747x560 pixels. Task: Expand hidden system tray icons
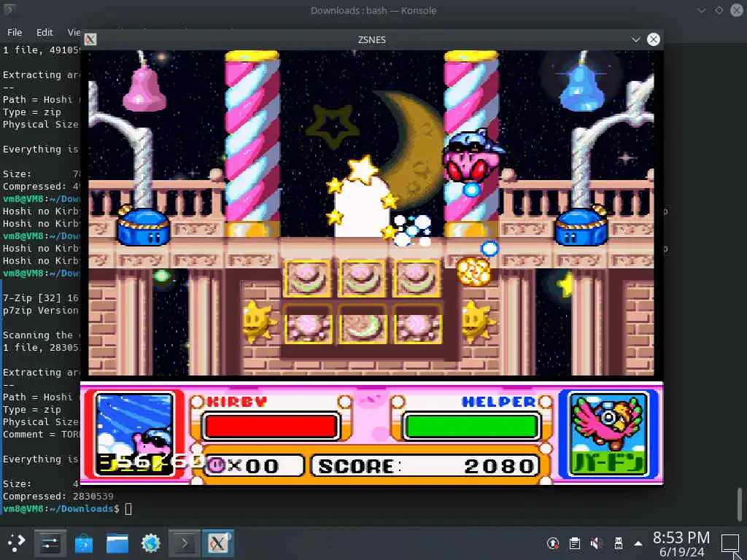point(638,543)
